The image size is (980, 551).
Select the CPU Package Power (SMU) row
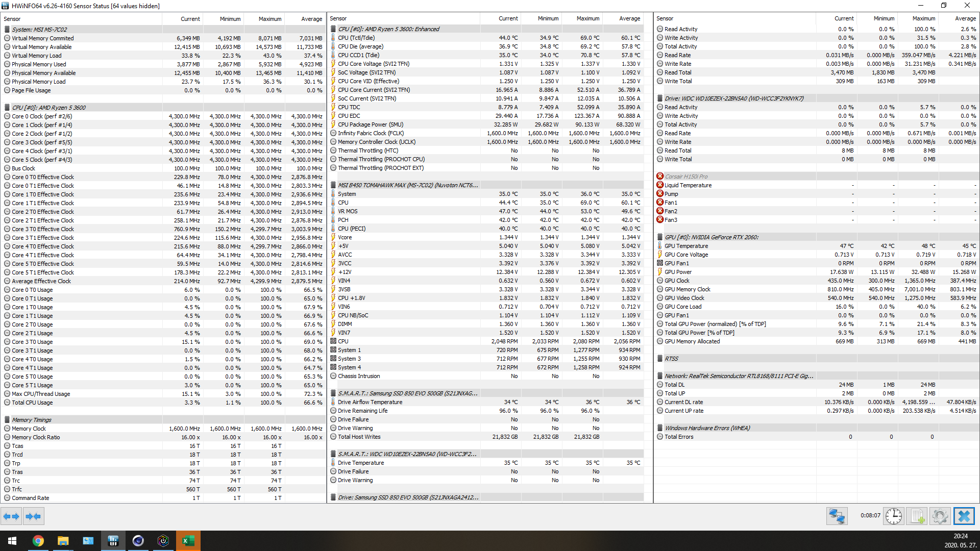pyautogui.click(x=370, y=124)
